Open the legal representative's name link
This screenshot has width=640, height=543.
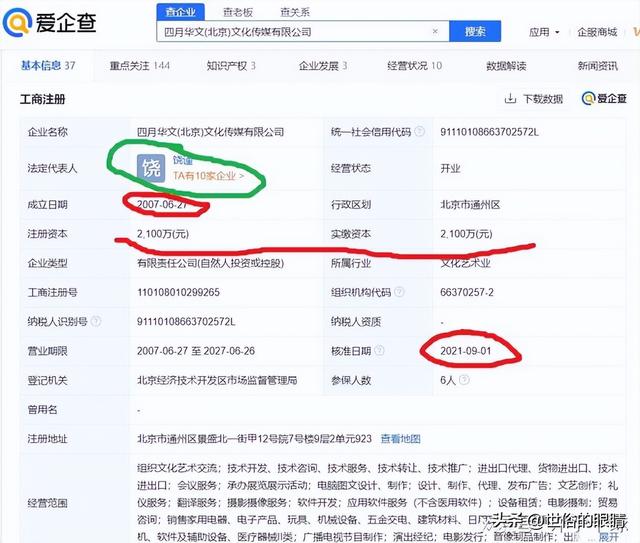182,160
